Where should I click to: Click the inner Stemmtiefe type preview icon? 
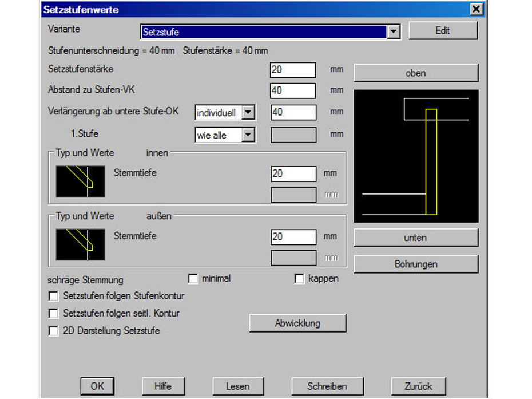(80, 181)
